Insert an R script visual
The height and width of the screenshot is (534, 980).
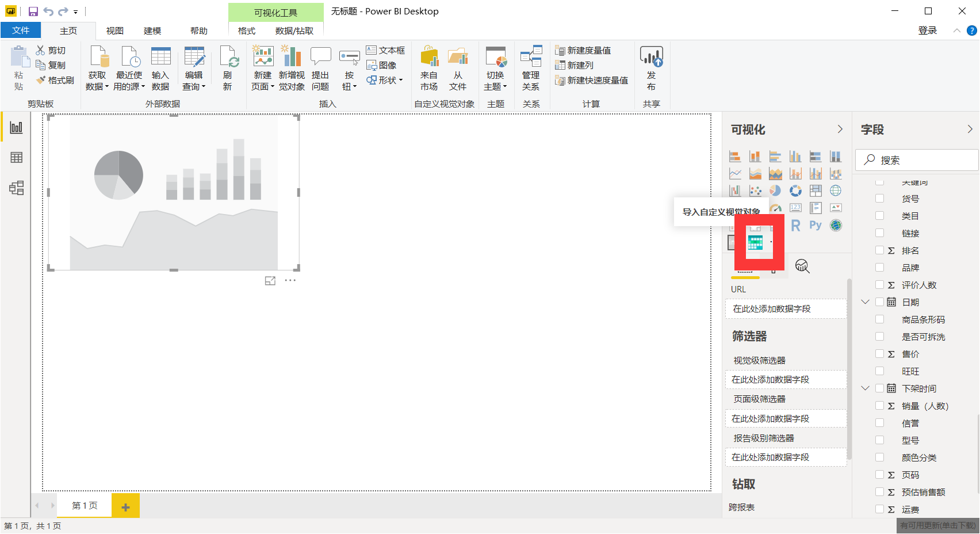click(x=796, y=226)
